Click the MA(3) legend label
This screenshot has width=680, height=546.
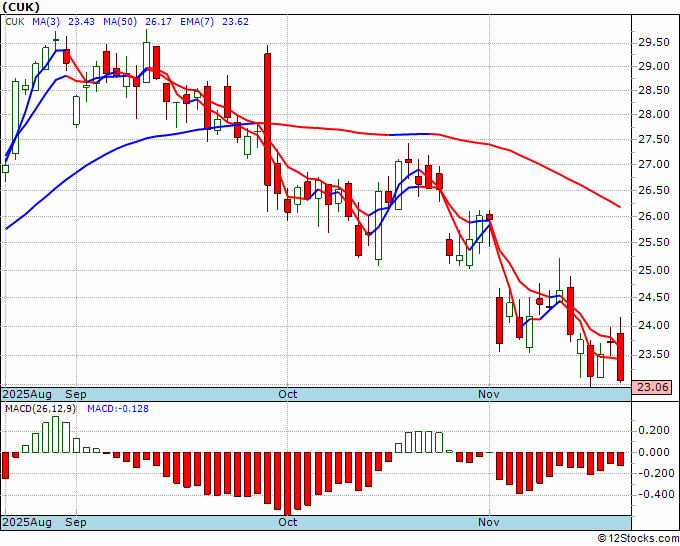point(46,22)
